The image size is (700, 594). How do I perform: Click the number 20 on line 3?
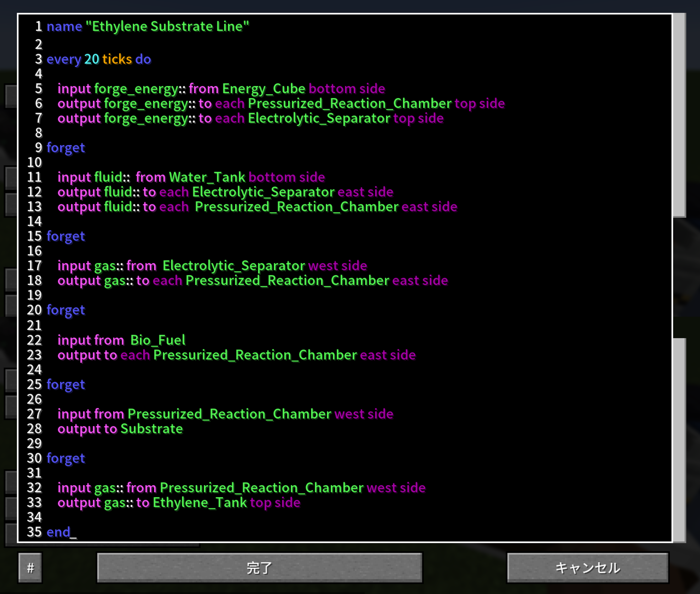(x=92, y=59)
